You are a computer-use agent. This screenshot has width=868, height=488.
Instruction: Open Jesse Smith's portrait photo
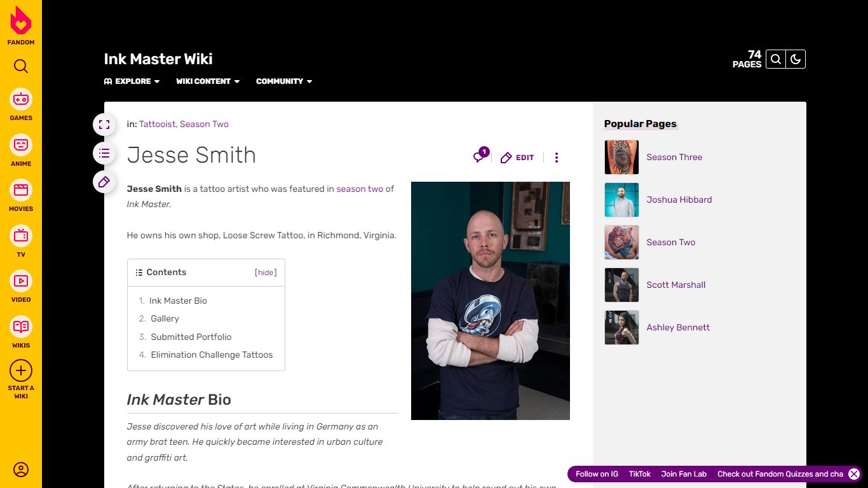click(x=491, y=301)
